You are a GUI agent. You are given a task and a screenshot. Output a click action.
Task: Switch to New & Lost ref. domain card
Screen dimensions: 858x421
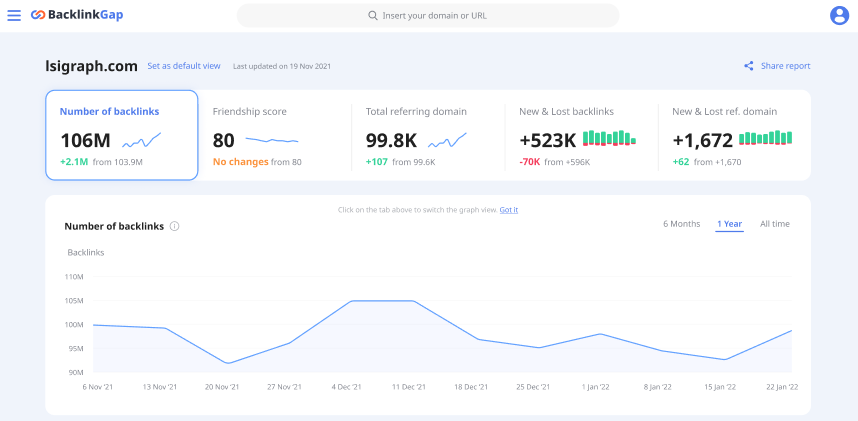click(x=734, y=135)
